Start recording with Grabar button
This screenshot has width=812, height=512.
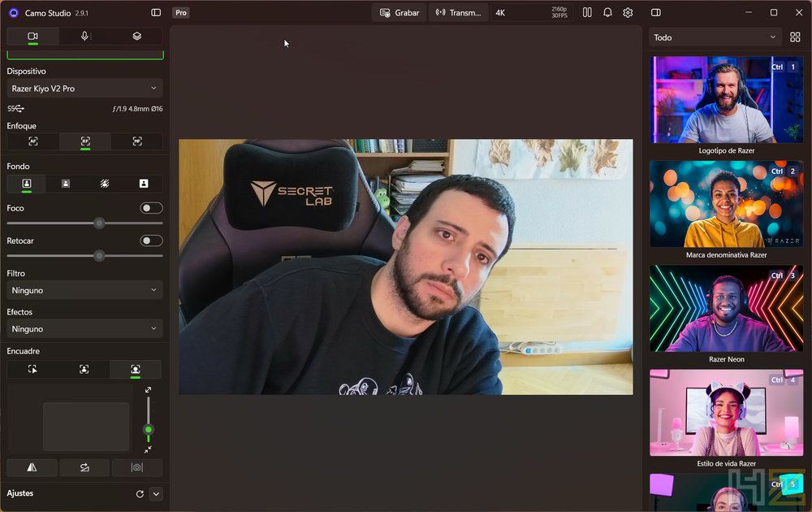tap(400, 13)
